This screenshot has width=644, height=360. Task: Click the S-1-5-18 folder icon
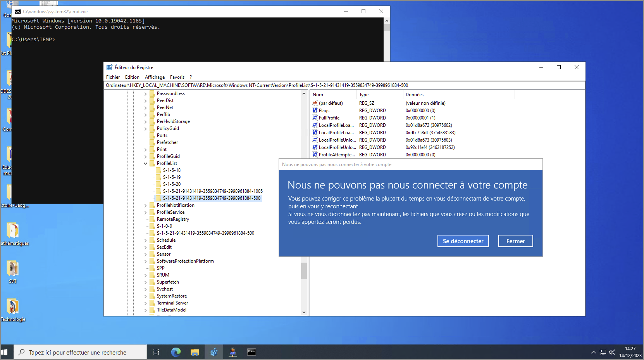click(158, 170)
